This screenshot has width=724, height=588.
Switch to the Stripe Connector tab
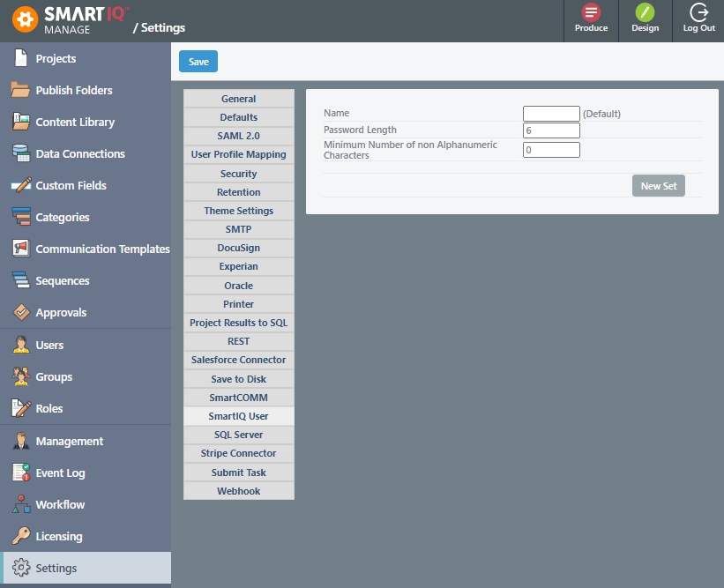point(238,453)
